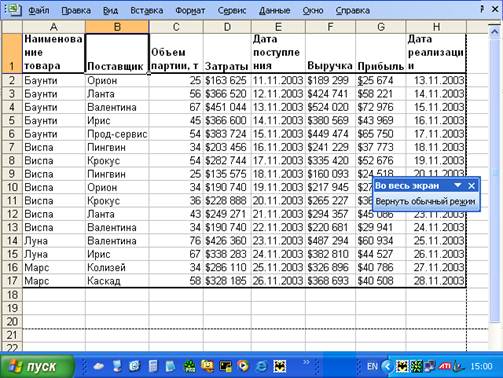
Task: Select cell with value $524 020
Action: 330,107
